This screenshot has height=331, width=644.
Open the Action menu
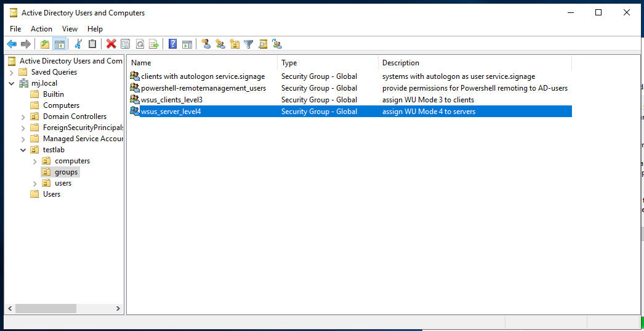coord(41,29)
